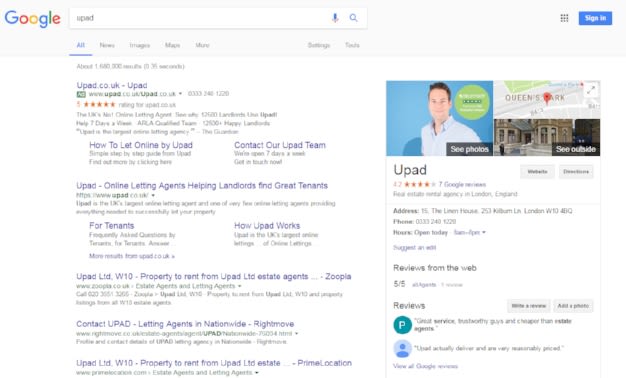Switch to the Images tab

point(140,45)
